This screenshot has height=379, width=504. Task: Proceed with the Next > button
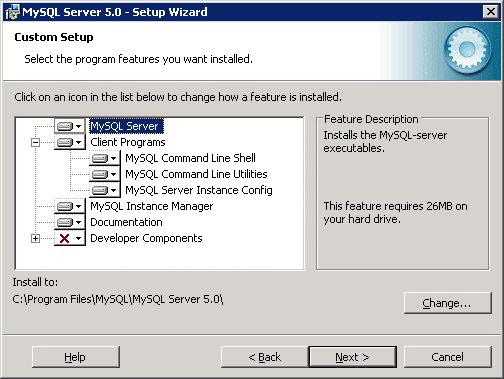(x=353, y=357)
